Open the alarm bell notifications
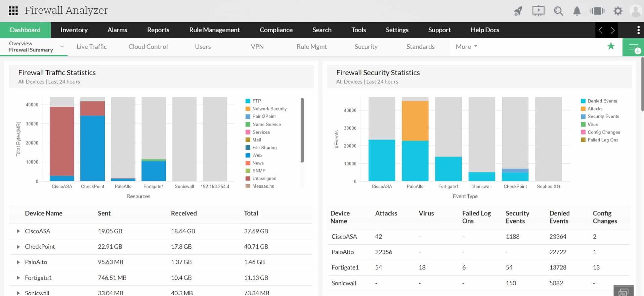 (577, 11)
